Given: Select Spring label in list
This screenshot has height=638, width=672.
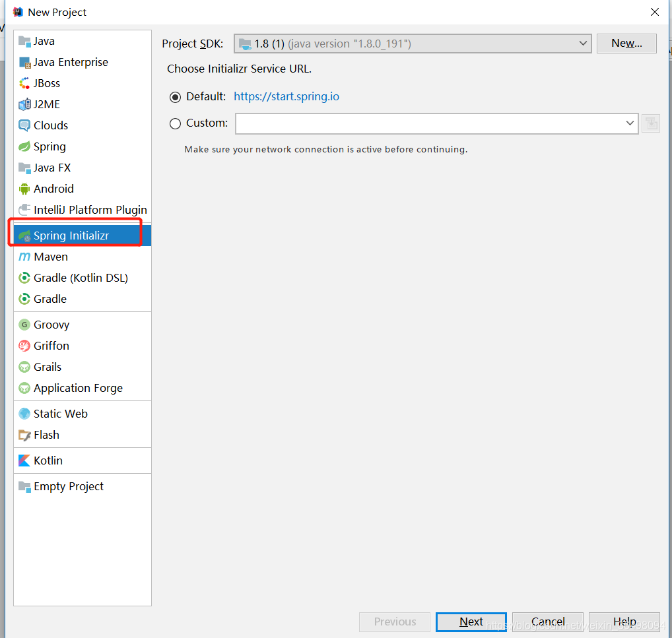Looking at the screenshot, I should 50,147.
